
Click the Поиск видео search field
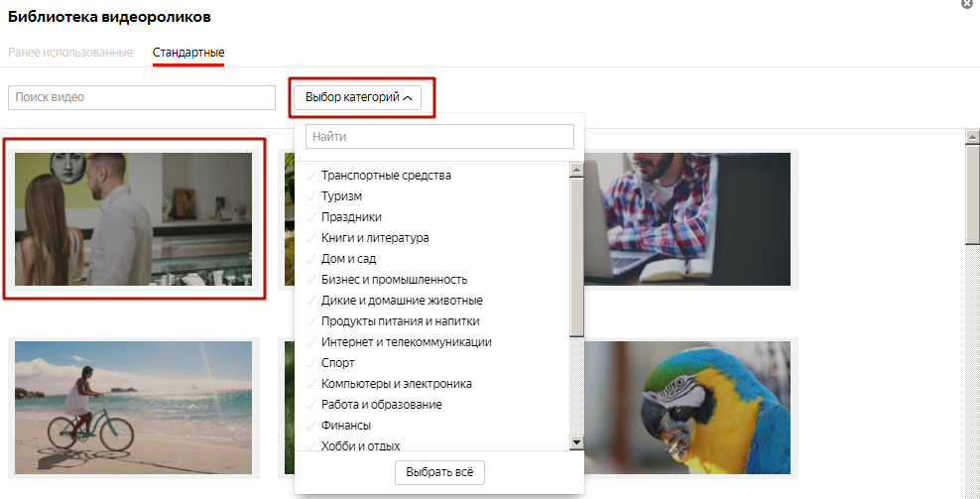pyautogui.click(x=142, y=97)
